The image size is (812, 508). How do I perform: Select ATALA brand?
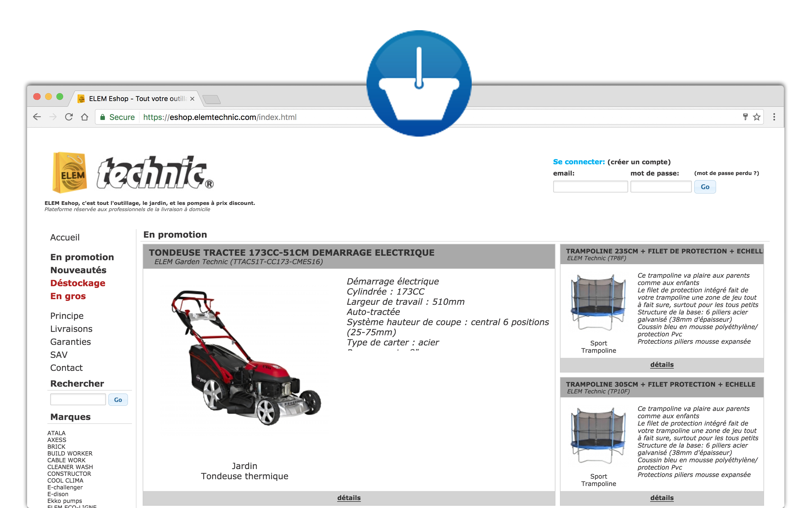[x=56, y=433]
